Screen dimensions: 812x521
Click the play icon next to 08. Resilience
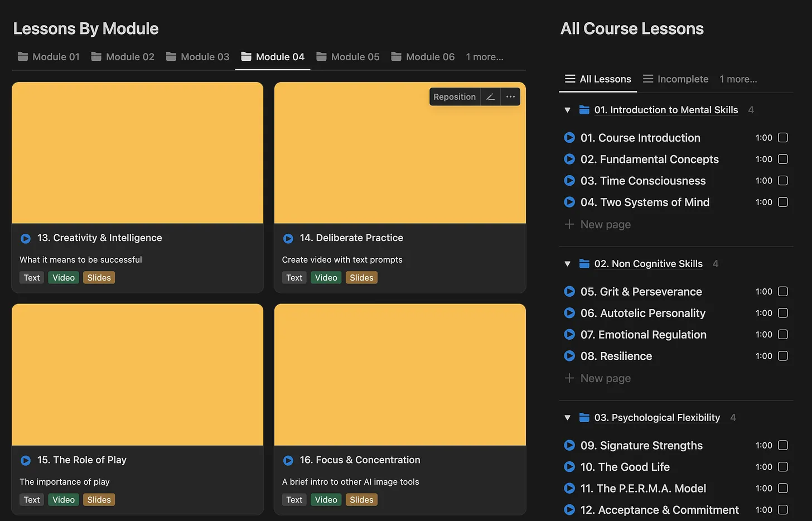[569, 356]
